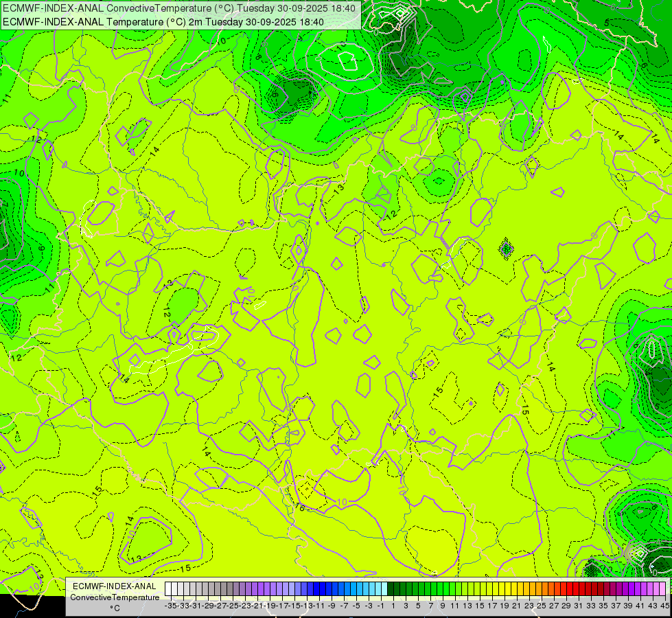Click the small dark green diamond marker

click(x=506, y=249)
